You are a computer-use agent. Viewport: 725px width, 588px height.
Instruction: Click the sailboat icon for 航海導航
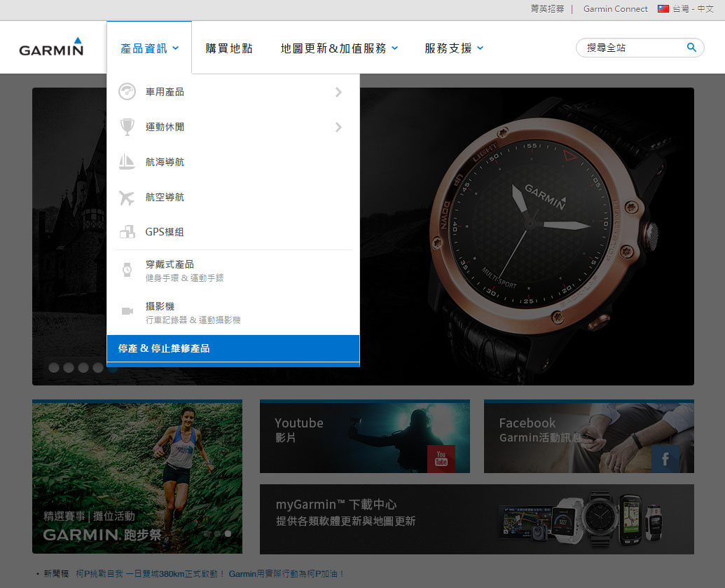click(x=127, y=162)
